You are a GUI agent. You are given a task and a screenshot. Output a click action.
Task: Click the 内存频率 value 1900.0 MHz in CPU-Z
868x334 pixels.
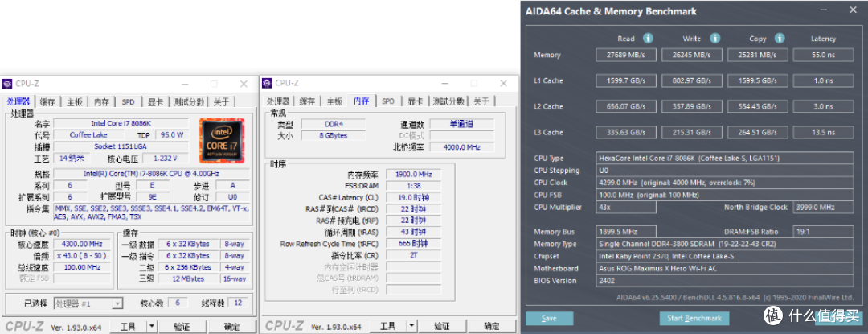coord(414,174)
